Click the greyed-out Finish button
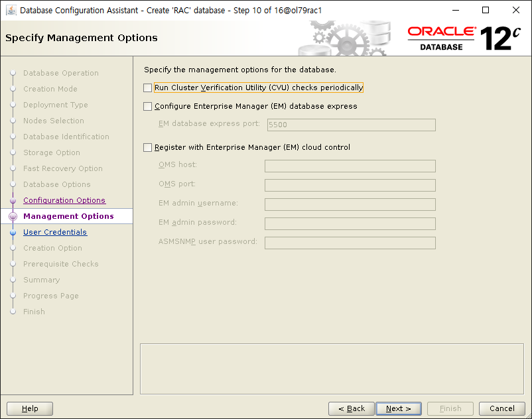 pos(450,408)
